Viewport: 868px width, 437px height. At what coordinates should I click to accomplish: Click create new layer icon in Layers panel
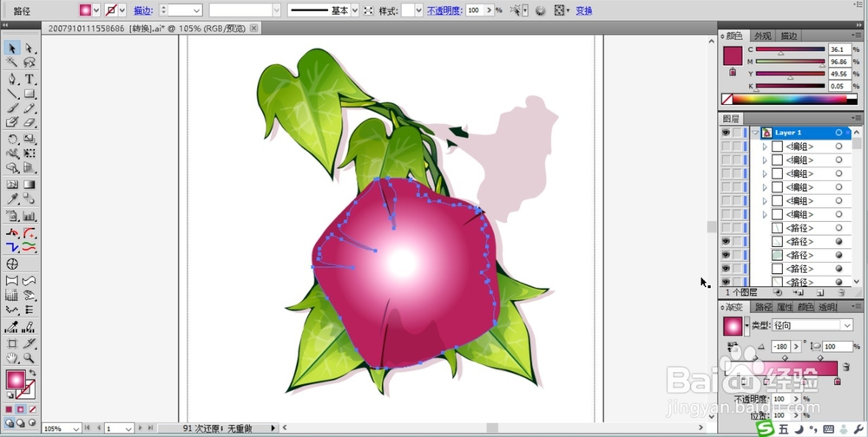point(820,292)
